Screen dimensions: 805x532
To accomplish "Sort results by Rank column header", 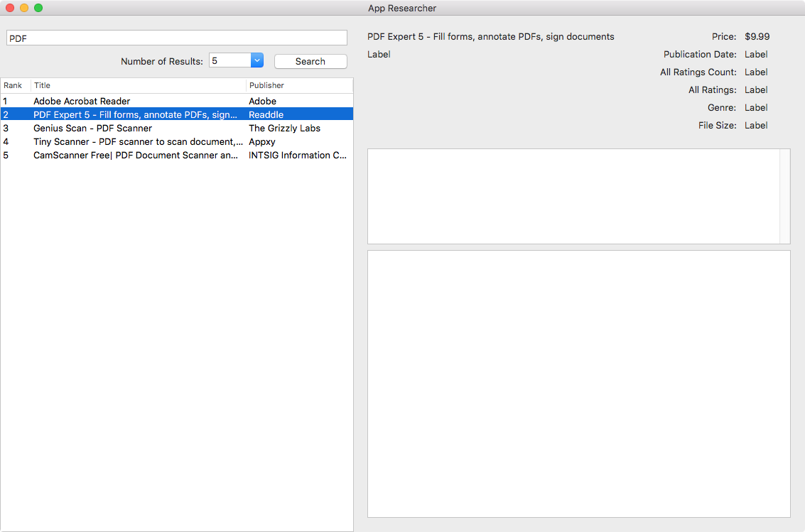I will click(14, 85).
